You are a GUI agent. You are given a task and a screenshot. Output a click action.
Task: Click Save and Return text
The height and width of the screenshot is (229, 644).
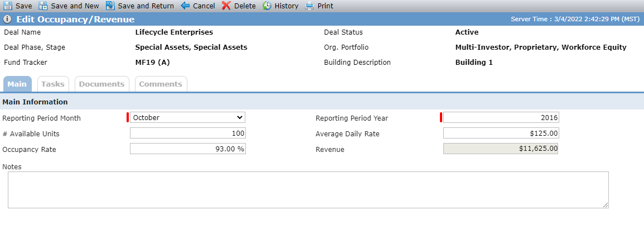pos(146,6)
